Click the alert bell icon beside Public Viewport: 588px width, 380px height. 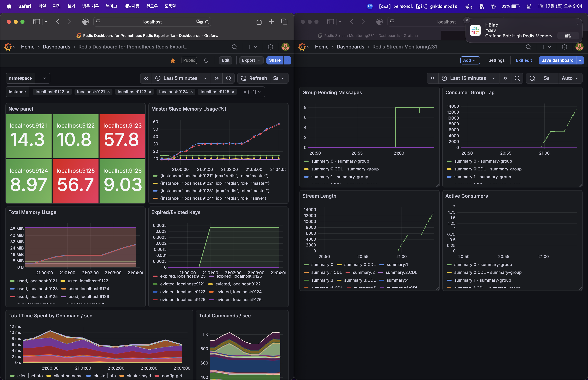point(206,60)
